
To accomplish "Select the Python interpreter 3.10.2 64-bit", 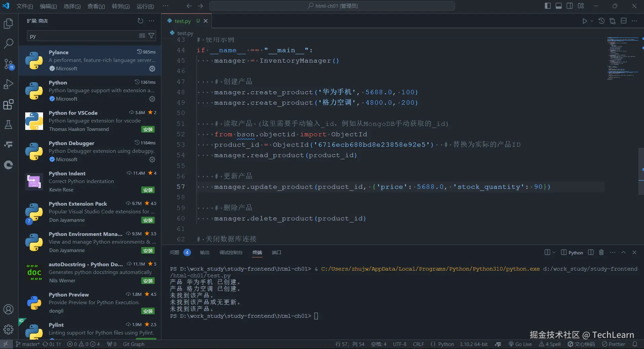I will (473, 344).
